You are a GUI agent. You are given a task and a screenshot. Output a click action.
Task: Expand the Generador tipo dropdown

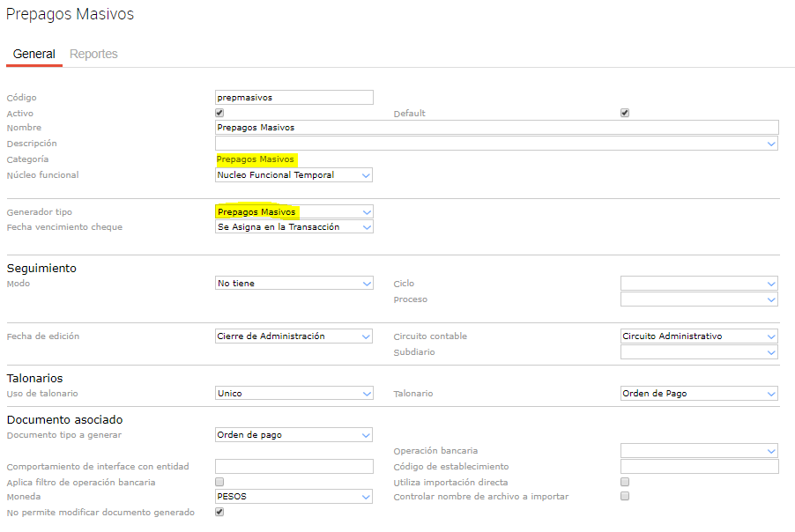tap(293, 212)
